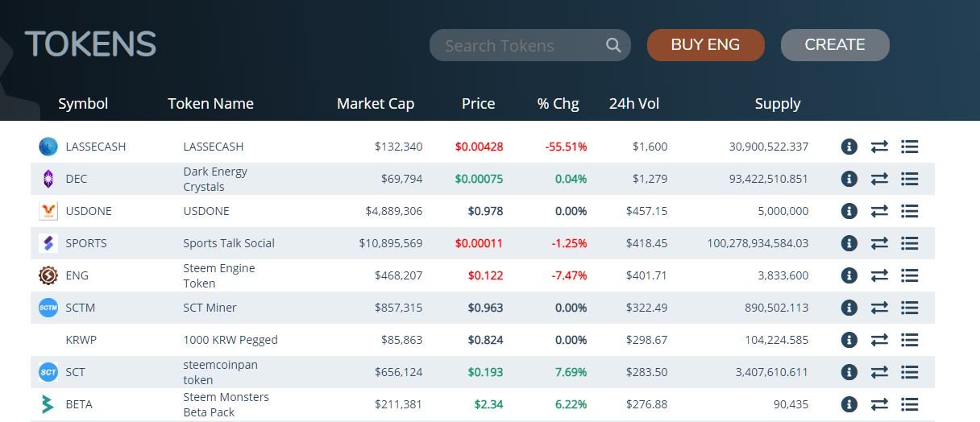Image resolution: width=980 pixels, height=422 pixels.
Task: Open ENG token info icon
Action: 849,275
